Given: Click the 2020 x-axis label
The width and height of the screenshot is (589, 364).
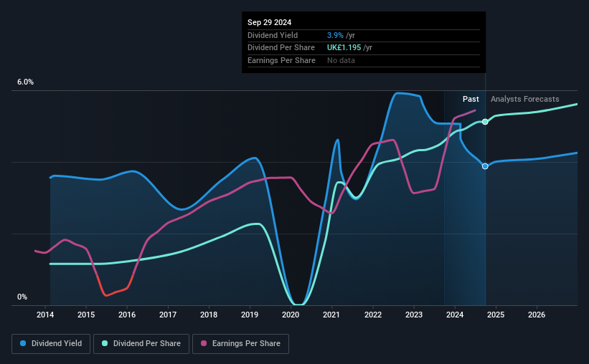Looking at the screenshot, I should coord(291,315).
